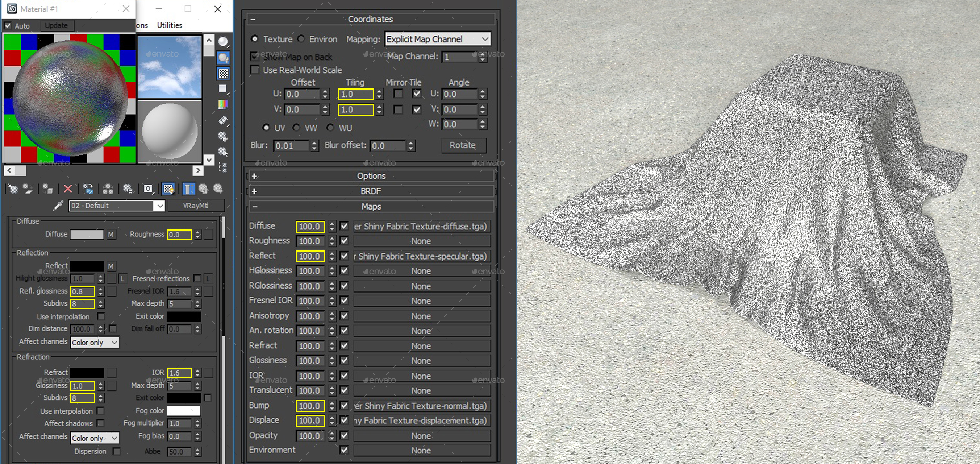This screenshot has height=464, width=980.
Task: Open the Utilities menu
Action: click(169, 25)
